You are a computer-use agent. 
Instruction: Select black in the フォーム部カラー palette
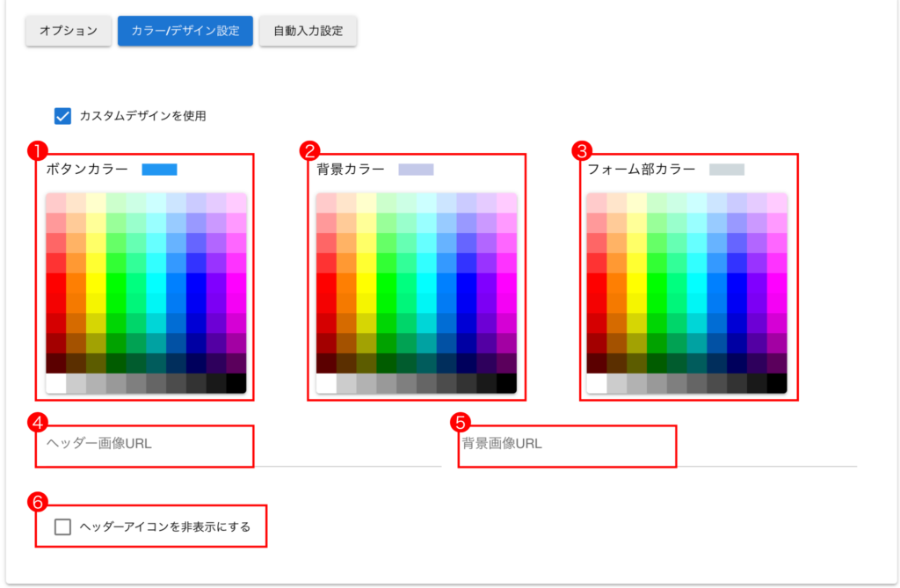[x=778, y=383]
